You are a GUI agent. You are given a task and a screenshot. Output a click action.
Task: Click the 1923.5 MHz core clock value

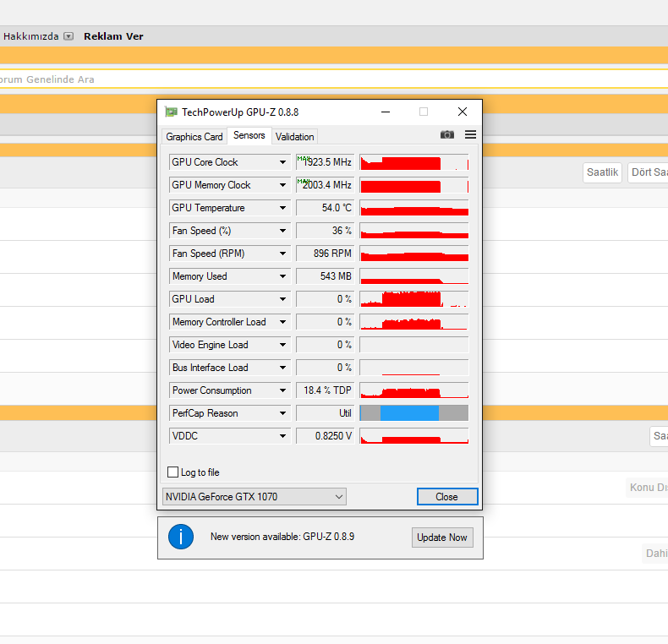[x=326, y=162]
